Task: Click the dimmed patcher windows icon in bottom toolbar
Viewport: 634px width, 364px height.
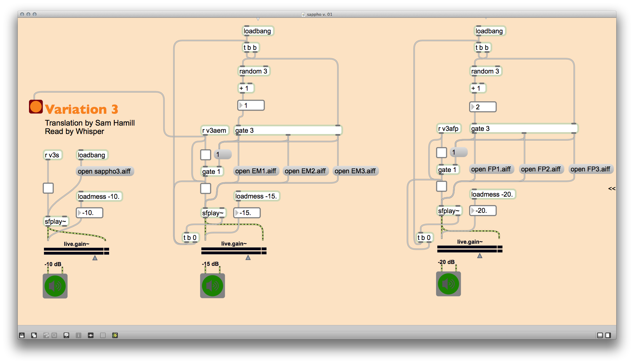Action: [x=46, y=335]
